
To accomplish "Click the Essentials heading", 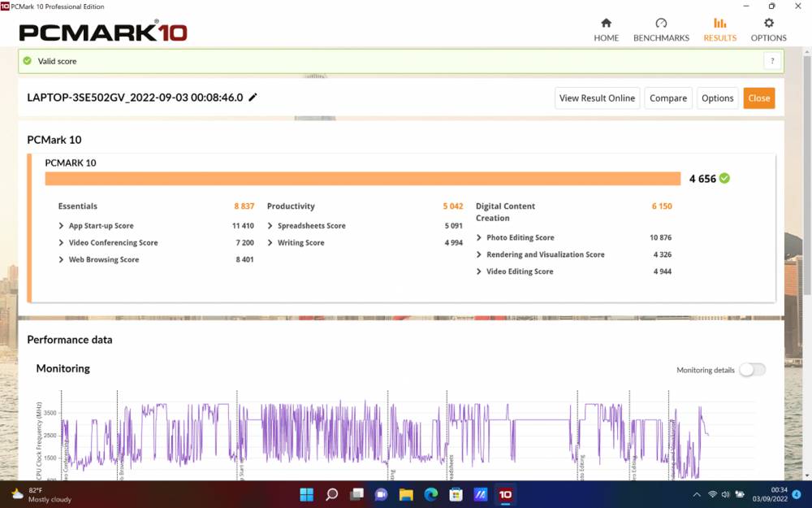I will click(x=78, y=206).
